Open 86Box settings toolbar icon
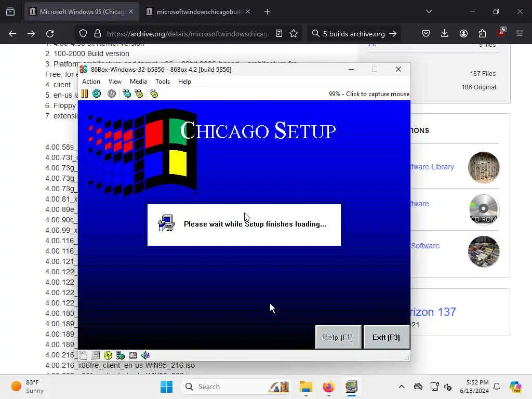The image size is (532, 399). tap(154, 94)
